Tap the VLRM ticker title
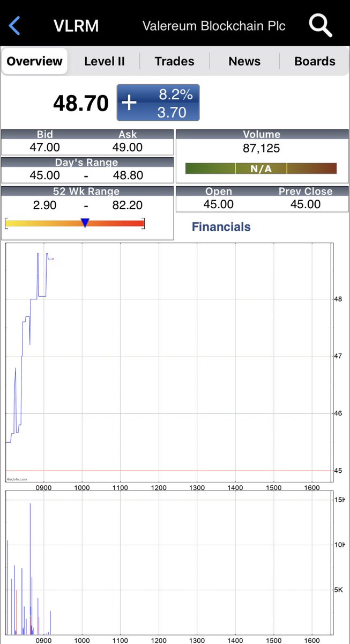350x644 pixels. [76, 26]
